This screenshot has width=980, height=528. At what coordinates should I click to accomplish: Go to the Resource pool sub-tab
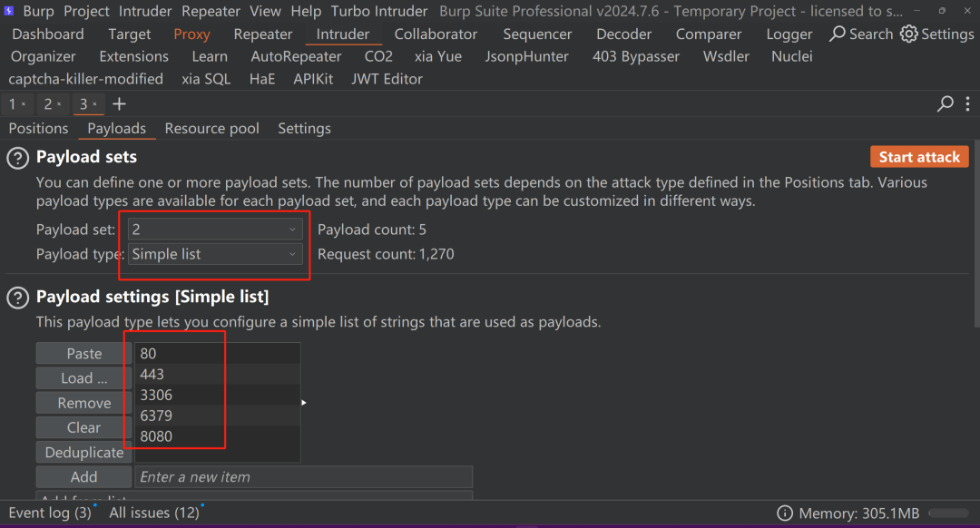click(211, 129)
